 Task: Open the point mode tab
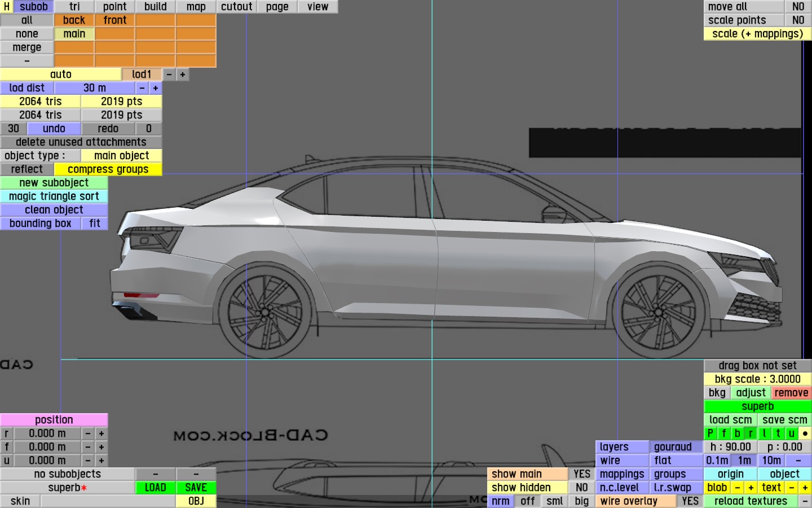(x=115, y=7)
